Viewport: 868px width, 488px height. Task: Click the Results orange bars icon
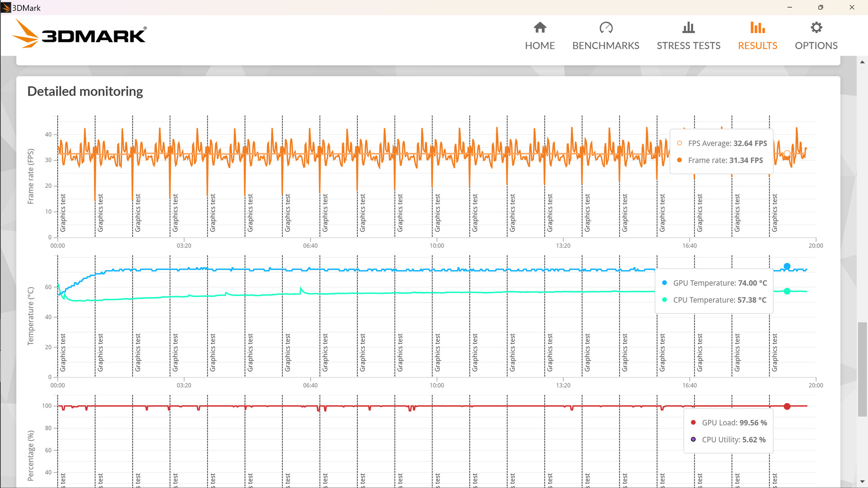[757, 28]
